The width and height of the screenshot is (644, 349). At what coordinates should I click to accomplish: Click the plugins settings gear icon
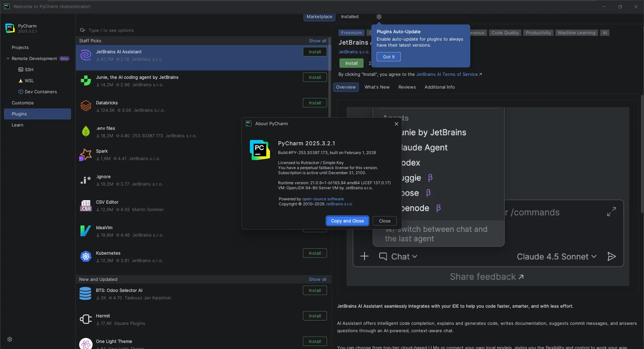coord(379,17)
